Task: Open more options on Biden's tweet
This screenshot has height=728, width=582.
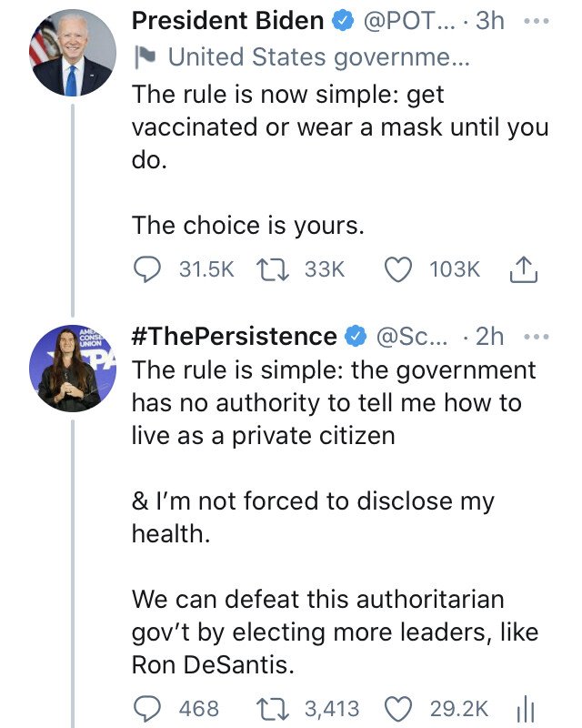Action: coord(540,21)
